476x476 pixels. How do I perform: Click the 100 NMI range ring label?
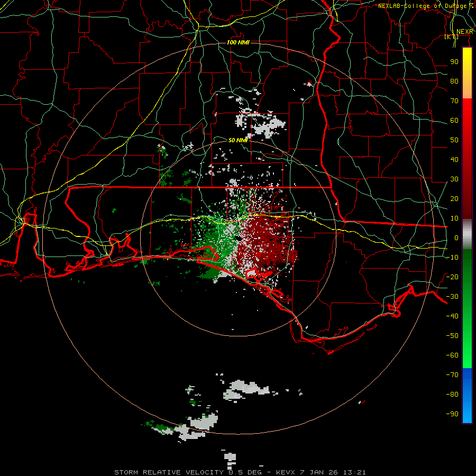coord(239,42)
